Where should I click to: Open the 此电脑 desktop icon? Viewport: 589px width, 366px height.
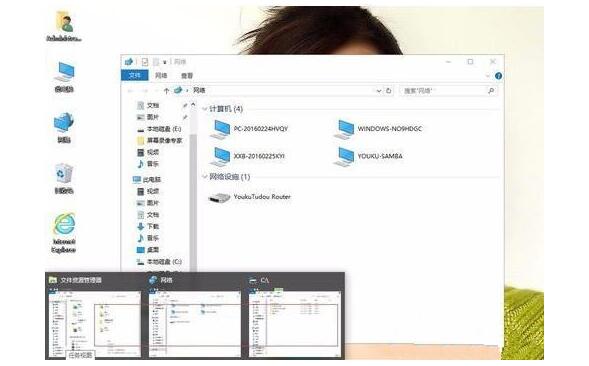tap(64, 77)
